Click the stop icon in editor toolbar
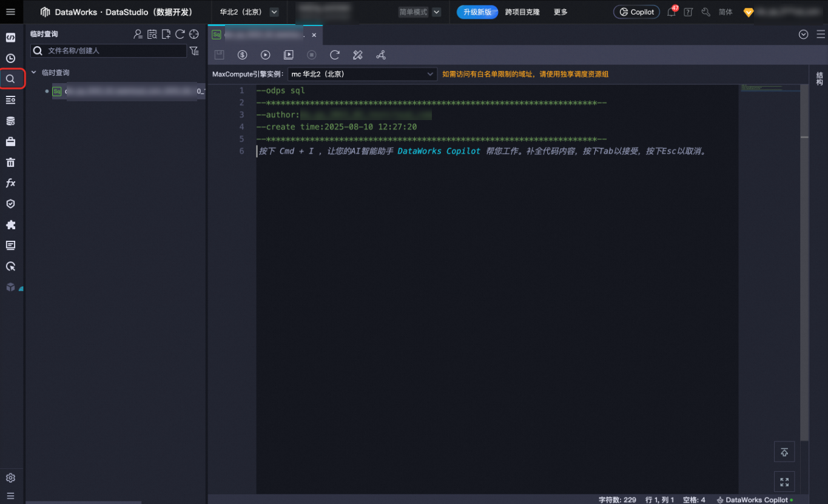Viewport: 828px width, 504px height. click(312, 55)
